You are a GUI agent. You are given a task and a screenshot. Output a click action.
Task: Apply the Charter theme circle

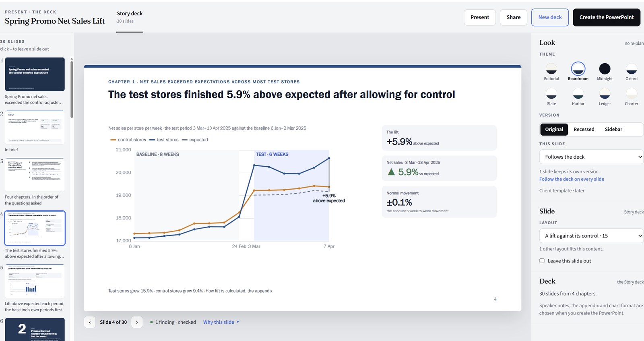tap(632, 94)
